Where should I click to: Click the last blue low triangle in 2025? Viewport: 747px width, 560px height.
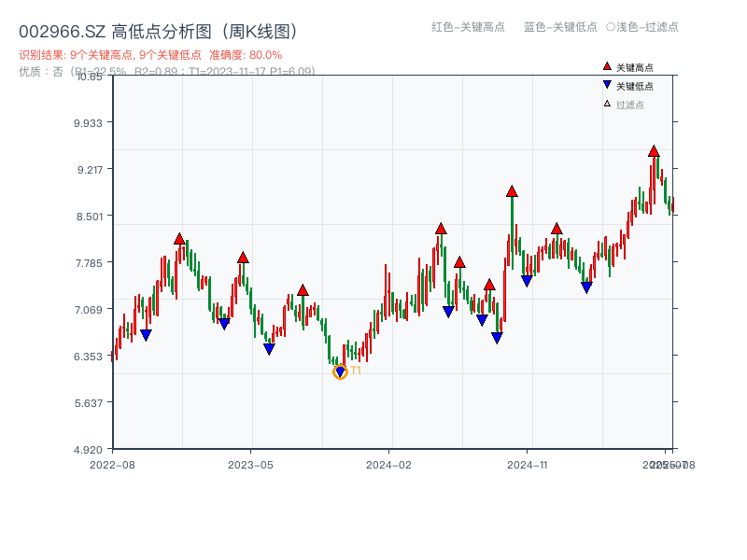coord(586,287)
